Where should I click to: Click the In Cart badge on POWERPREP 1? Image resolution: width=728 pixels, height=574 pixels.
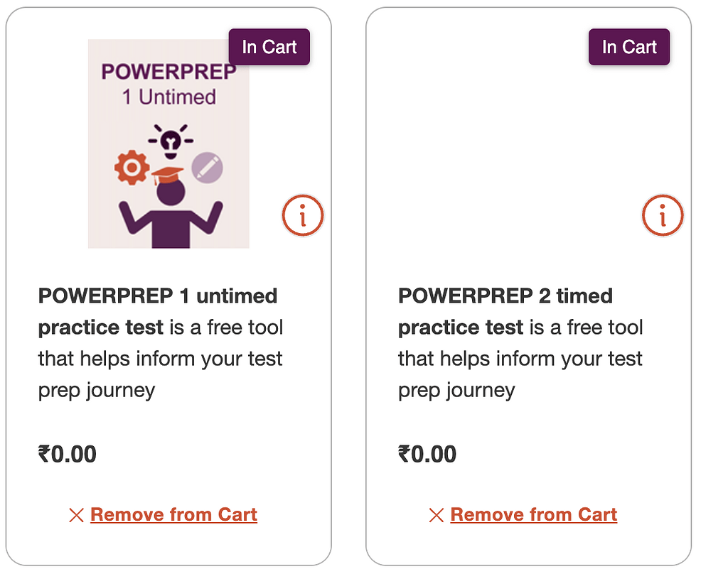[269, 47]
